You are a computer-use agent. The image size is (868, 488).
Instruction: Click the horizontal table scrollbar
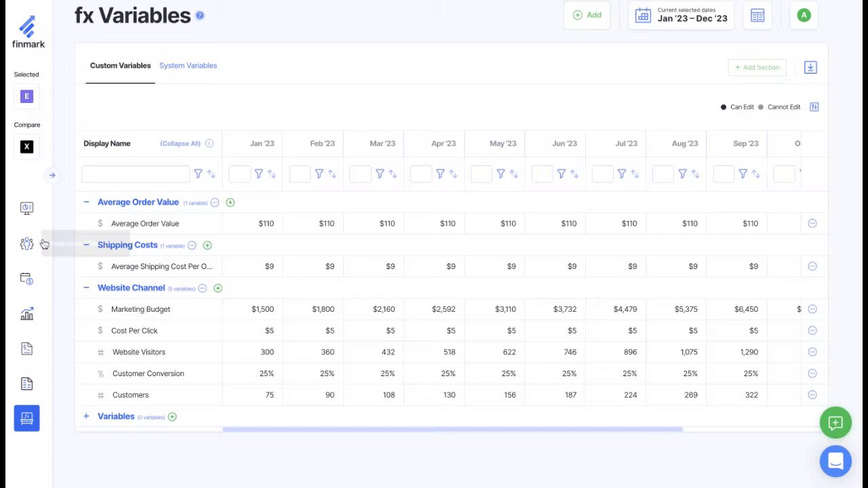[x=452, y=429]
